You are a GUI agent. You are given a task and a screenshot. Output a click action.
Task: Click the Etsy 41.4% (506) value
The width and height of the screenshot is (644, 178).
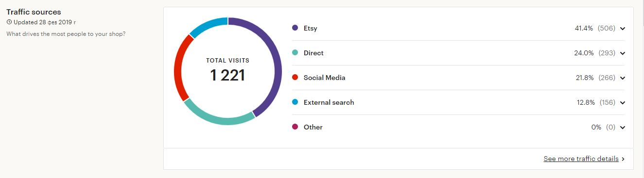pos(595,28)
